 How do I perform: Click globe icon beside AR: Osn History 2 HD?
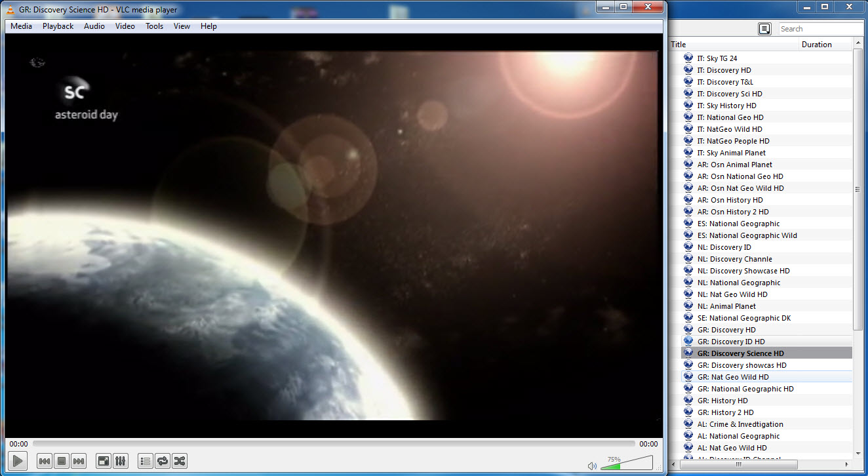pyautogui.click(x=688, y=212)
